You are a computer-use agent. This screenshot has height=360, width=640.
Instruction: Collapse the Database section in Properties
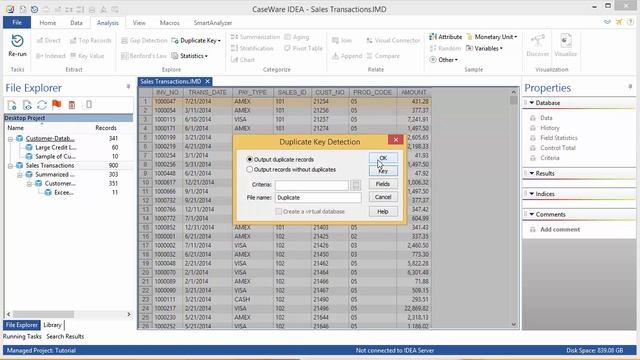pos(532,103)
